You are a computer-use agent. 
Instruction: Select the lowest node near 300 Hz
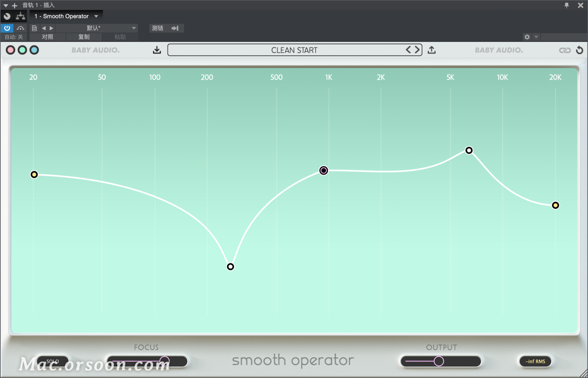(230, 267)
